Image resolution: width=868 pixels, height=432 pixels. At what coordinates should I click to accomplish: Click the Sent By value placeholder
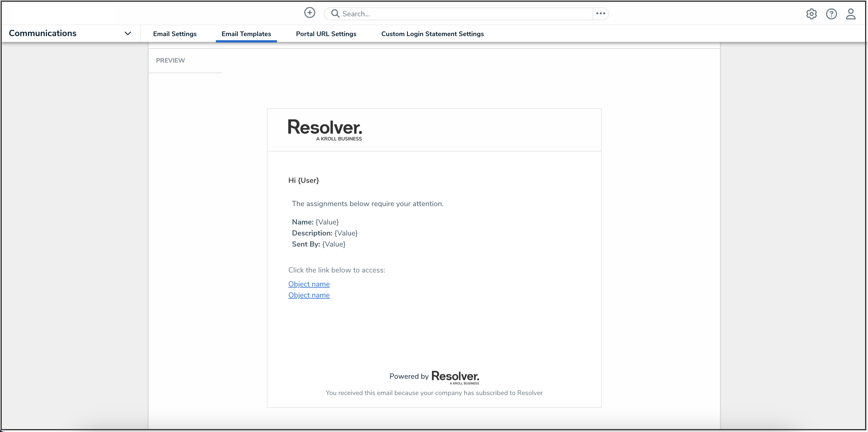click(334, 244)
